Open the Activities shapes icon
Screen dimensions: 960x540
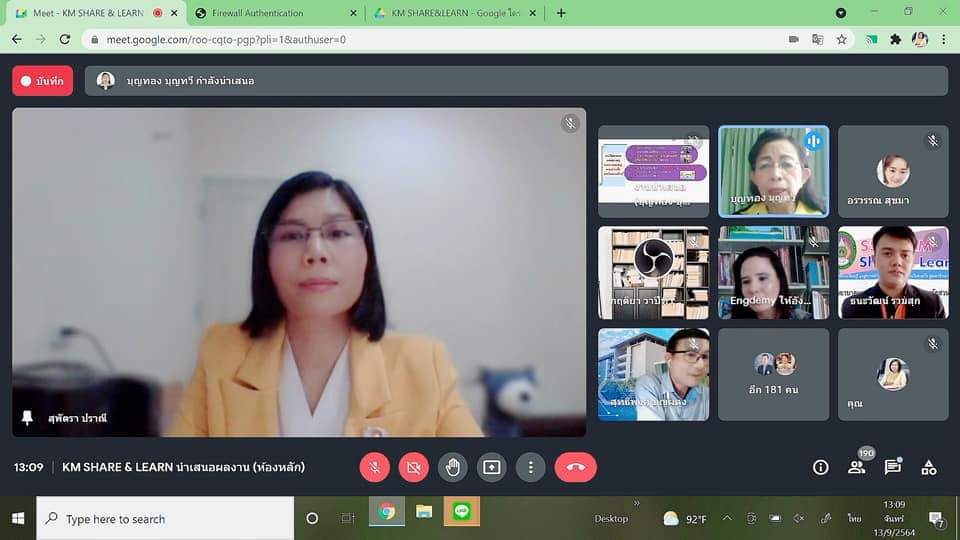(929, 467)
